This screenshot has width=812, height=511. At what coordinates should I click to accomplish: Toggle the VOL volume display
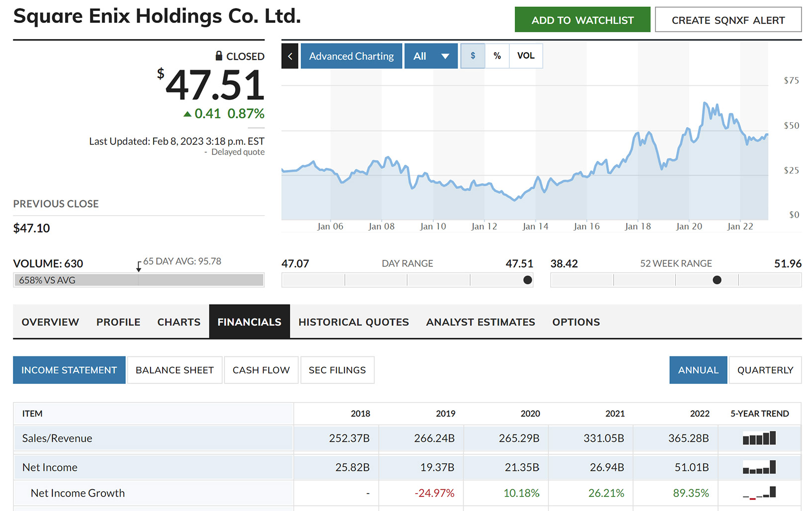pyautogui.click(x=526, y=56)
